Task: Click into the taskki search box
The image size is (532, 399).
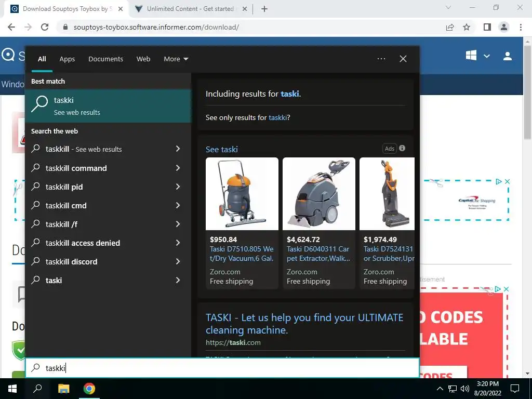Action: point(222,368)
